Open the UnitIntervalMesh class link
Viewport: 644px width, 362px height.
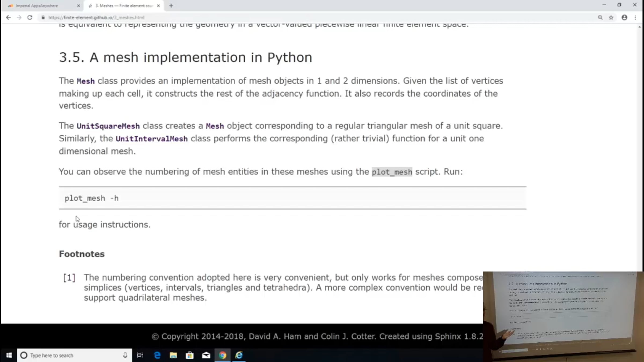(x=152, y=139)
